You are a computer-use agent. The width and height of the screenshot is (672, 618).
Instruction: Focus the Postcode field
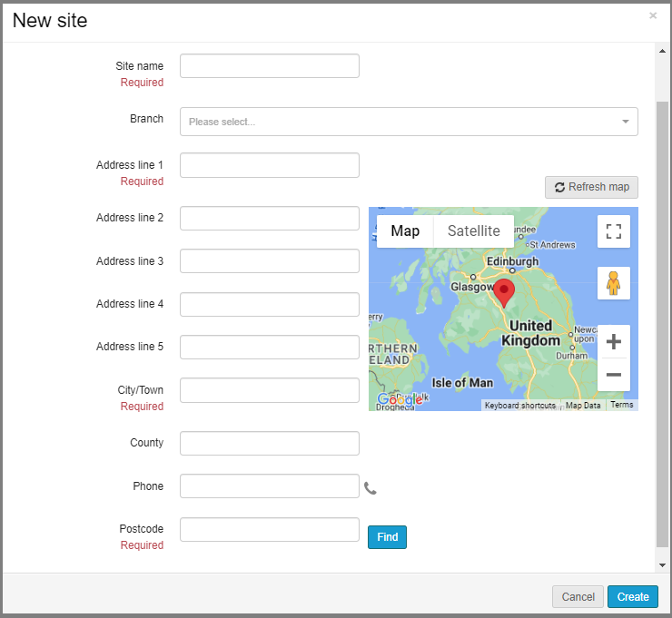pos(270,529)
